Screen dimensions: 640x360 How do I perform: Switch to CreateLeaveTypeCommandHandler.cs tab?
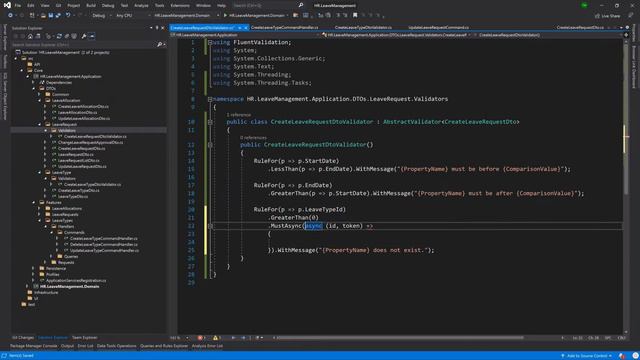[x=284, y=28]
